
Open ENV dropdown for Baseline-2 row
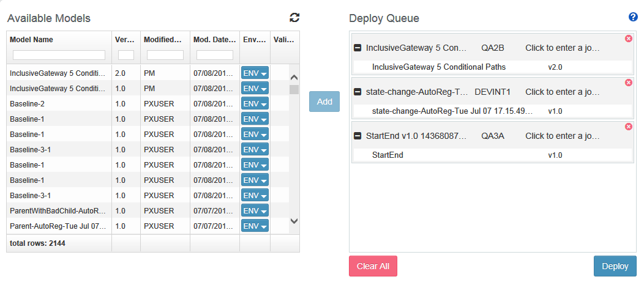(255, 104)
